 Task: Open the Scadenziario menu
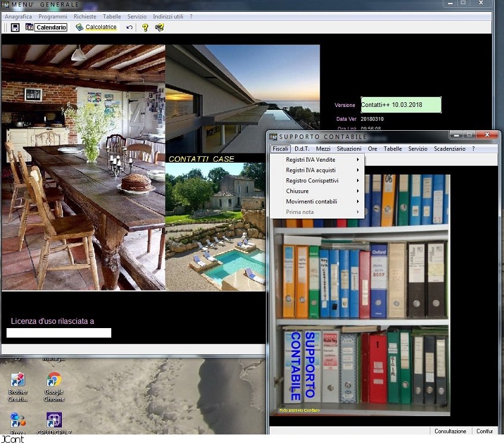[x=449, y=149]
